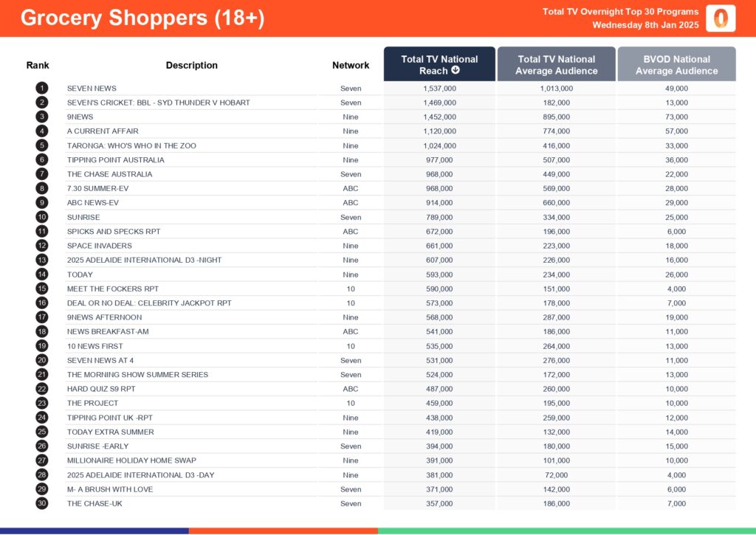Image resolution: width=756 pixels, height=535 pixels.
Task: Click the Grocery Shoppers (18+) title
Action: tap(142, 18)
